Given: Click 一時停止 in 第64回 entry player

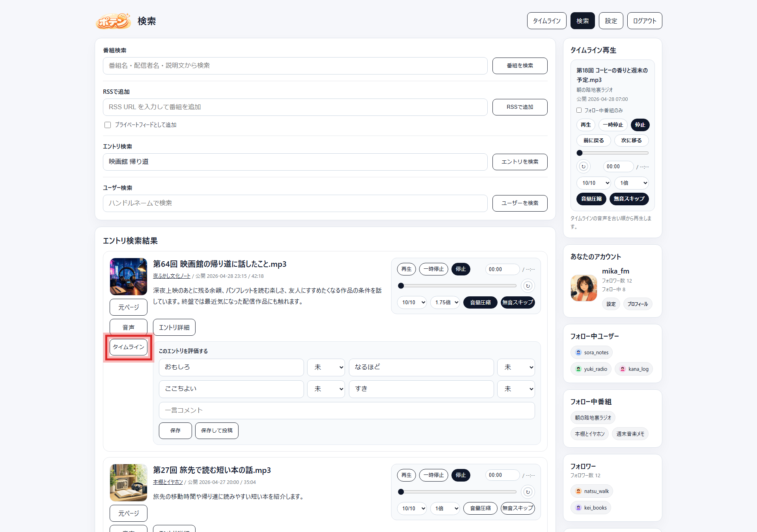Looking at the screenshot, I should click(x=434, y=269).
